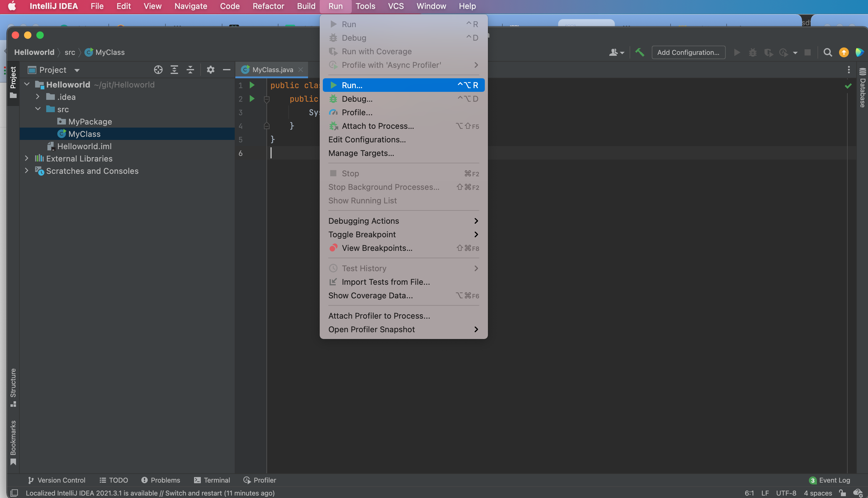This screenshot has width=868, height=498.
Task: Click Collapse All icon in Project panel
Action: [x=190, y=70]
